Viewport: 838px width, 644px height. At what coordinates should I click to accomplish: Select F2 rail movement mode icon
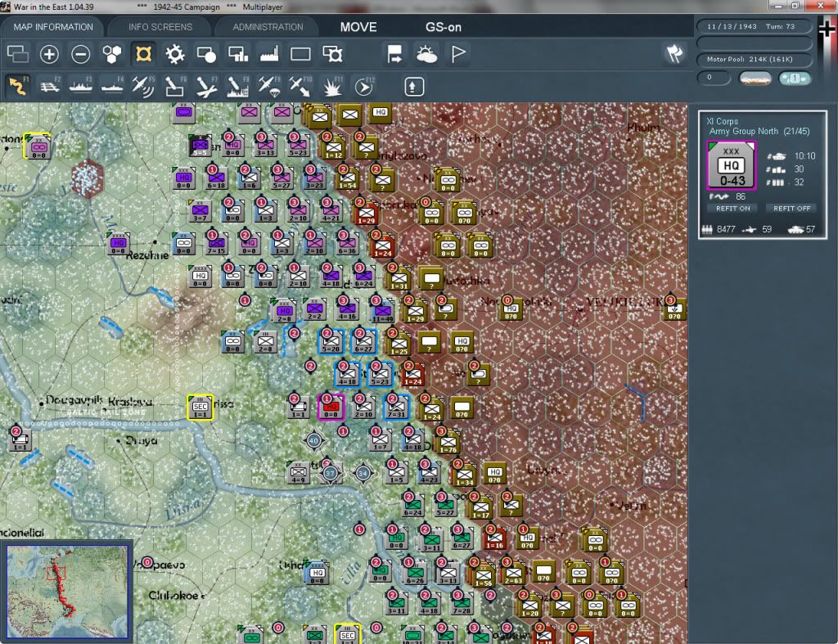(x=49, y=86)
